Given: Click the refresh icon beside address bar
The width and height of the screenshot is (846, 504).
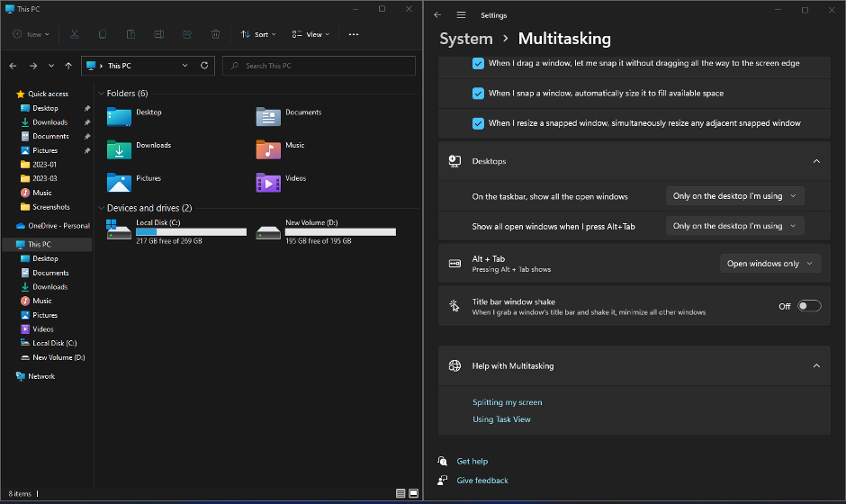Looking at the screenshot, I should click(204, 66).
